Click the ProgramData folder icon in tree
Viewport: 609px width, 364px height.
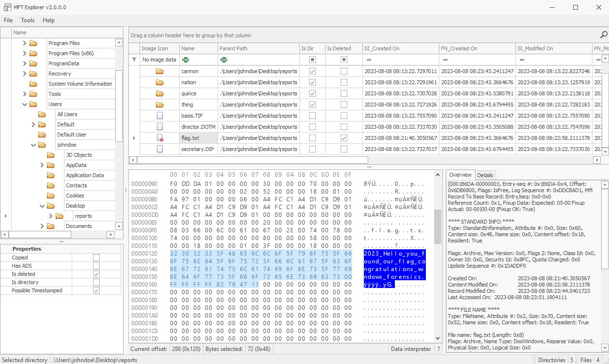pos(33,63)
